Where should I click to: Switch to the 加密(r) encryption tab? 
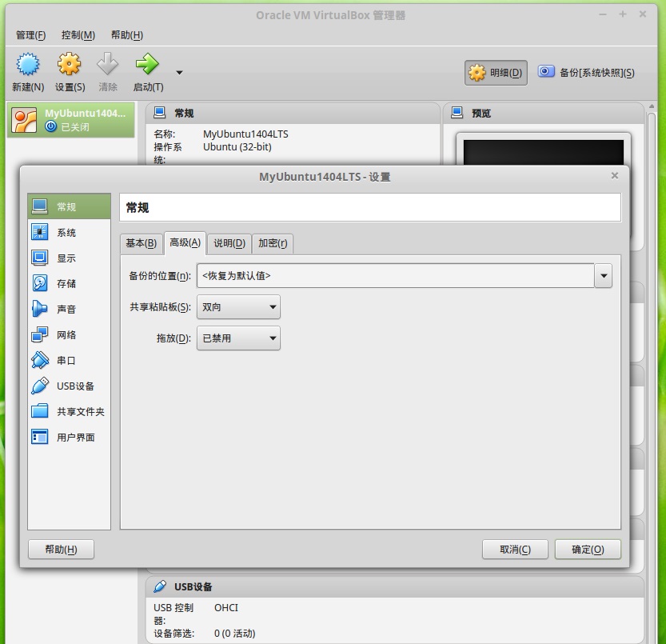point(273,243)
